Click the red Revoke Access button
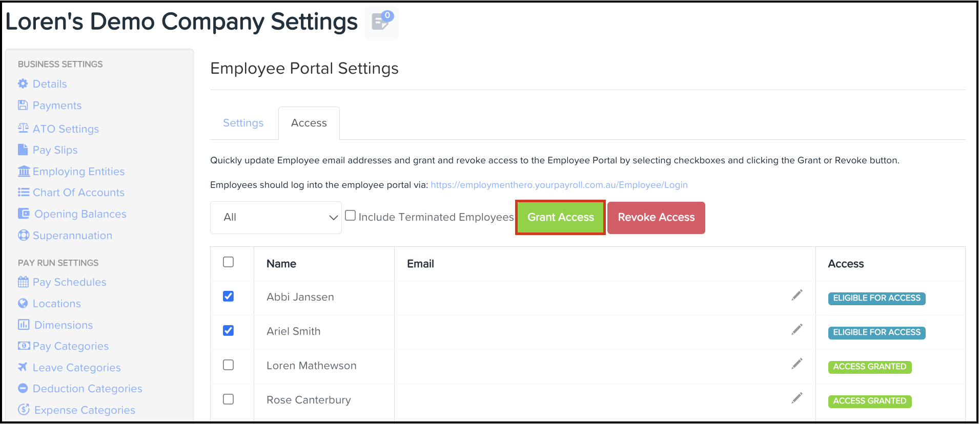Image resolution: width=980 pixels, height=424 pixels. [x=656, y=218]
